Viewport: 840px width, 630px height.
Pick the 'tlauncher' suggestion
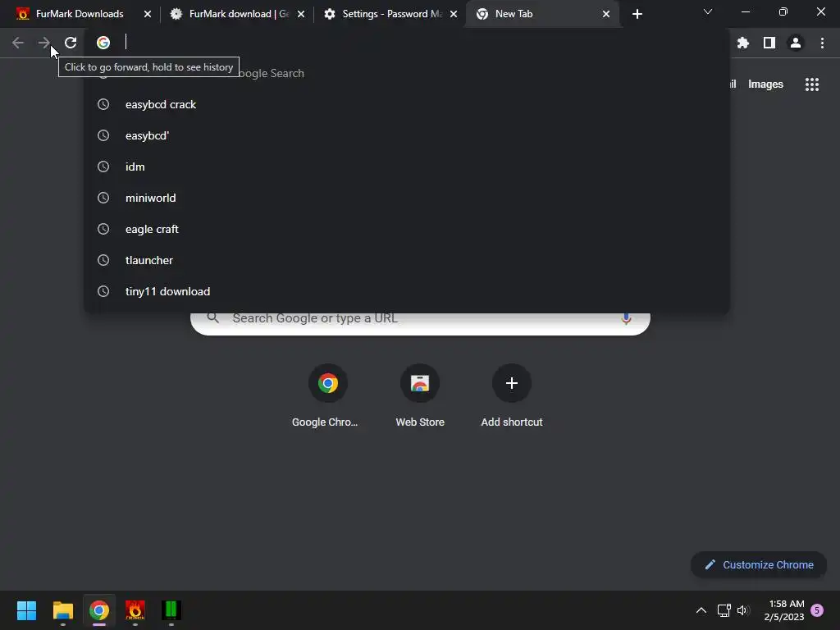point(407,260)
